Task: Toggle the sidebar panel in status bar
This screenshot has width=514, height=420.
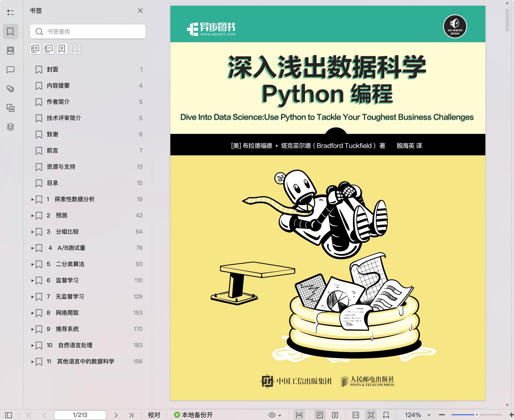Action: pyautogui.click(x=9, y=415)
